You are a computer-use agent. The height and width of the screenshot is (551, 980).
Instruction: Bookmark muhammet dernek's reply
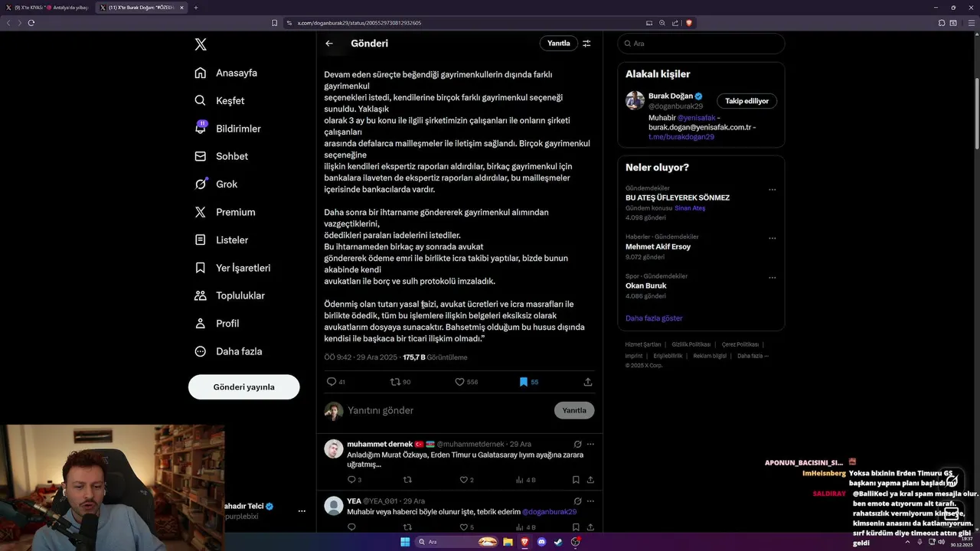(576, 480)
